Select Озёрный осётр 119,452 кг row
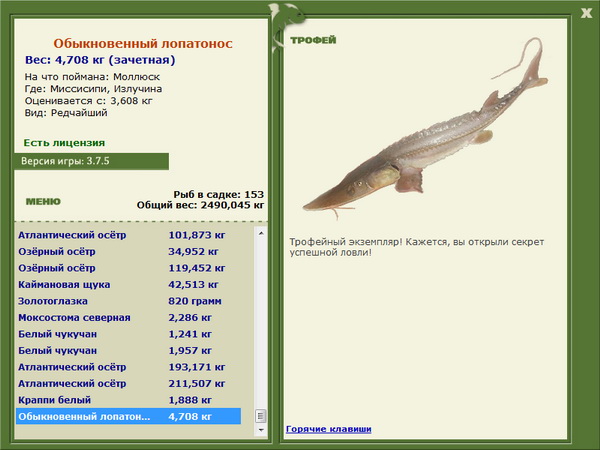600x450 pixels. [129, 268]
